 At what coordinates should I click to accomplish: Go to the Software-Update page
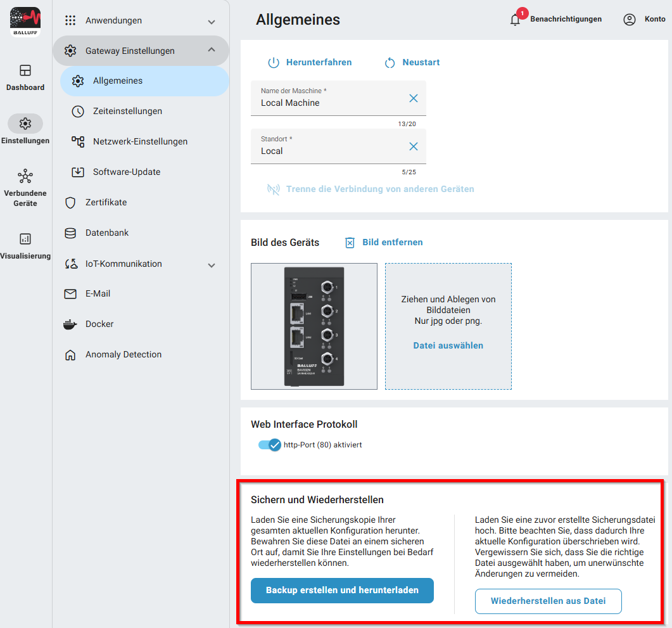point(126,172)
